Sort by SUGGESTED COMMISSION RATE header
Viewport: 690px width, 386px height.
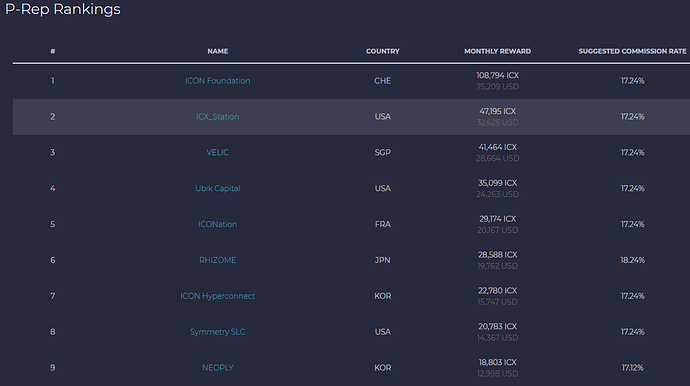tap(632, 51)
